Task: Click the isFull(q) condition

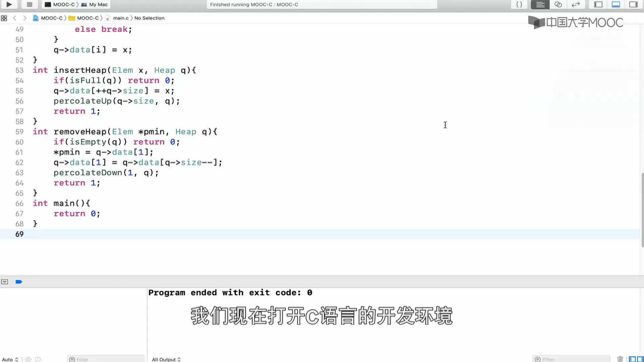Action: (x=96, y=80)
